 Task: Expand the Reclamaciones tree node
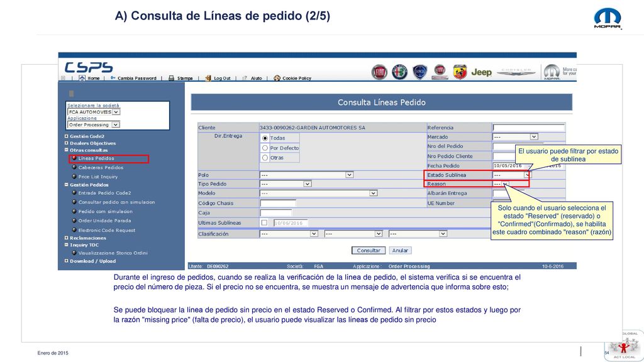point(66,238)
